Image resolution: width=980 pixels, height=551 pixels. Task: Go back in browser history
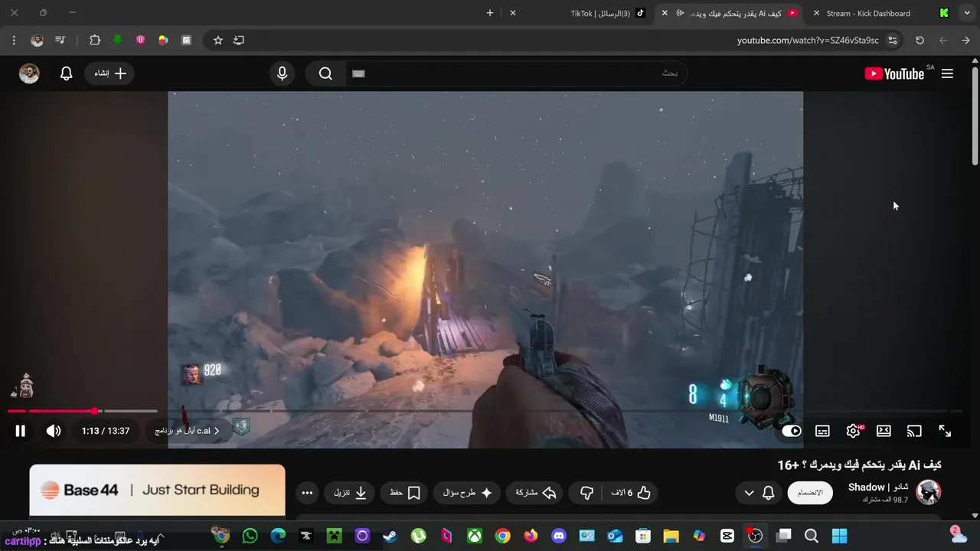click(965, 40)
